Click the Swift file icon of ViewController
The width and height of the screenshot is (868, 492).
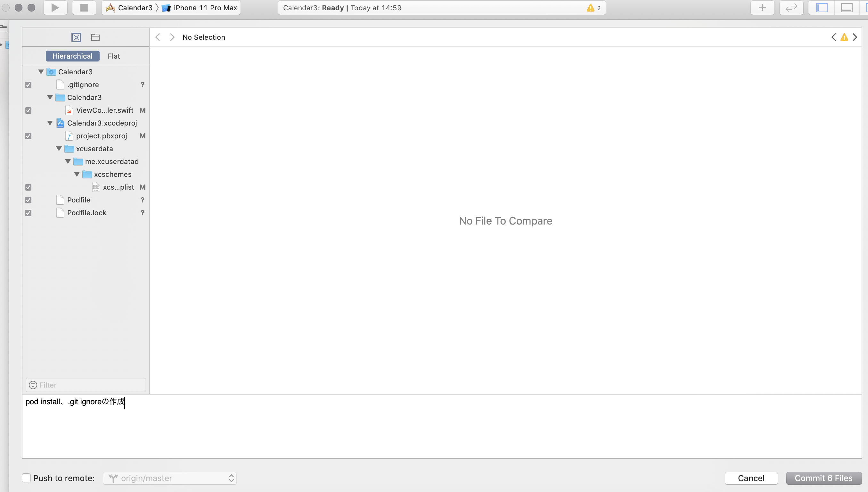(69, 110)
